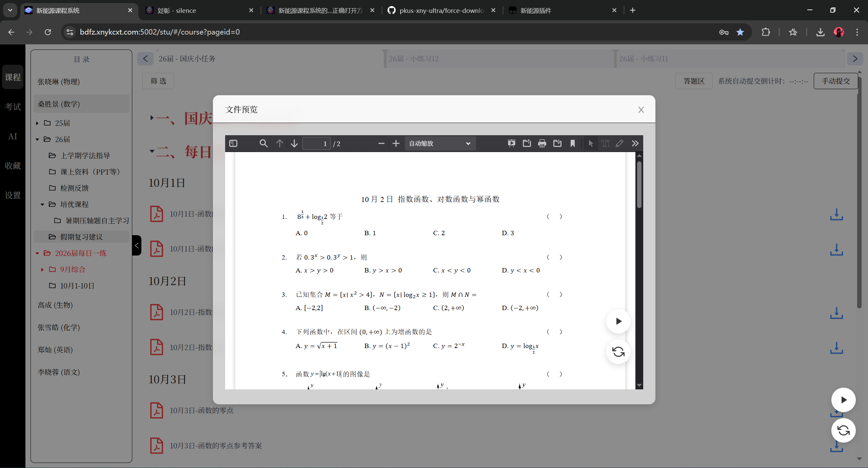Enter PDF presentation mode
Viewport: 868px width, 468px height.
(x=511, y=143)
